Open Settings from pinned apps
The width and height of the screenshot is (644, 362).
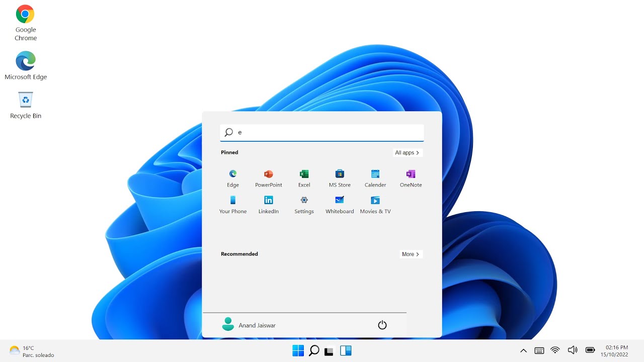[x=304, y=205]
